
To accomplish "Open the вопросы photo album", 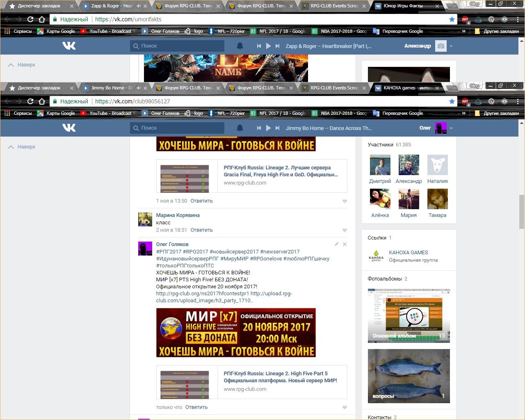I will point(409,376).
